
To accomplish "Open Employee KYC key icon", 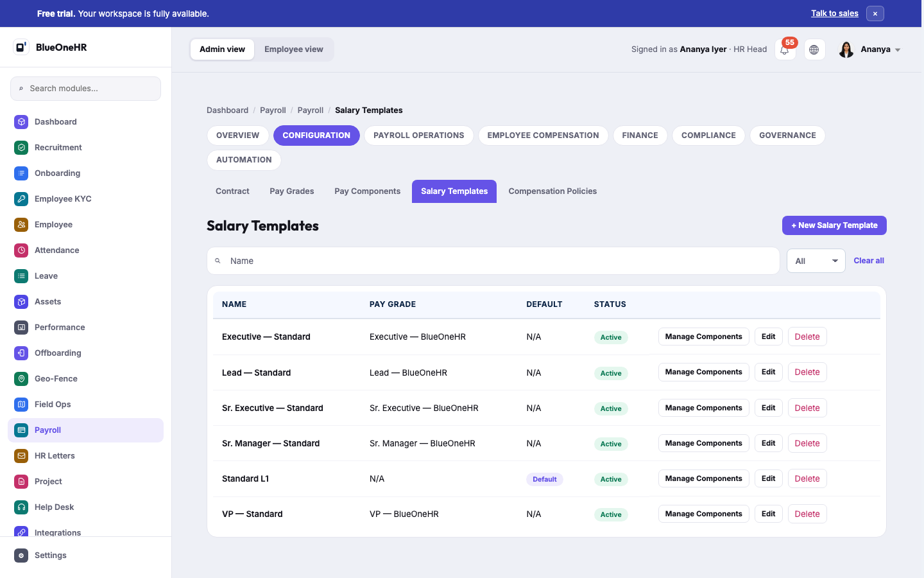I will coord(21,199).
